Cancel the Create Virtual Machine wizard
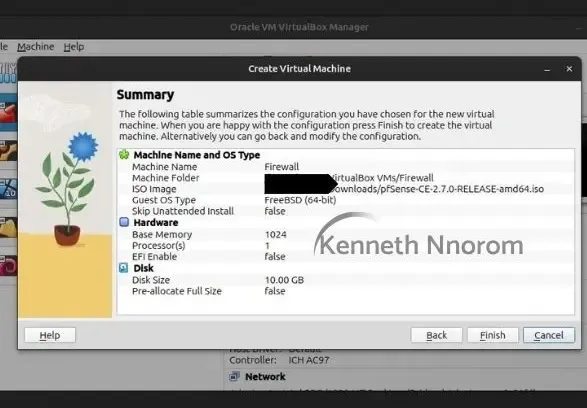This screenshot has width=587, height=408. [x=549, y=335]
